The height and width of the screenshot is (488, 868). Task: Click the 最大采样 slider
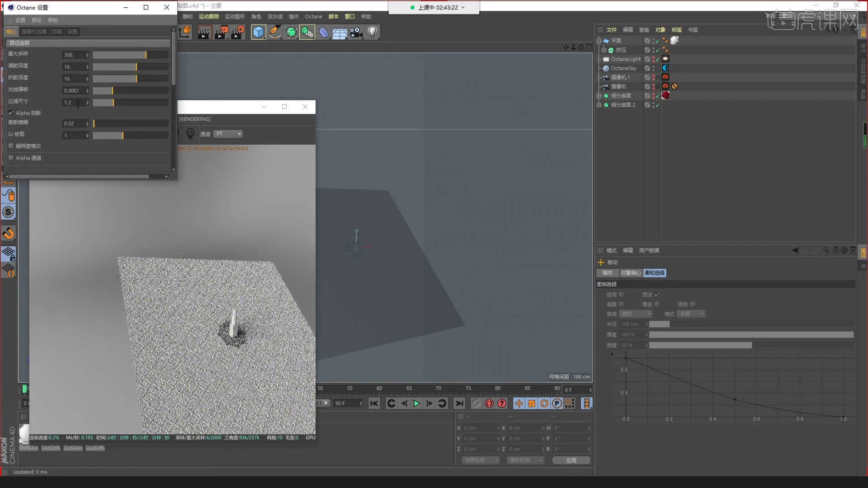(x=131, y=55)
